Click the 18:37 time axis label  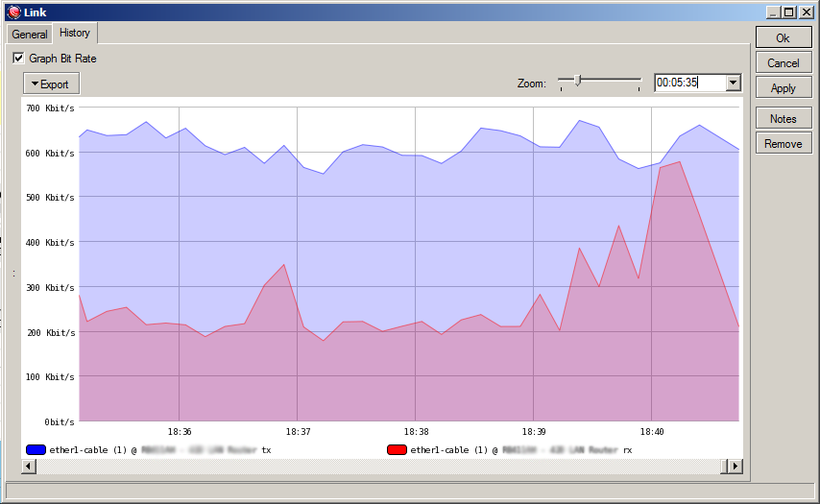tap(298, 432)
